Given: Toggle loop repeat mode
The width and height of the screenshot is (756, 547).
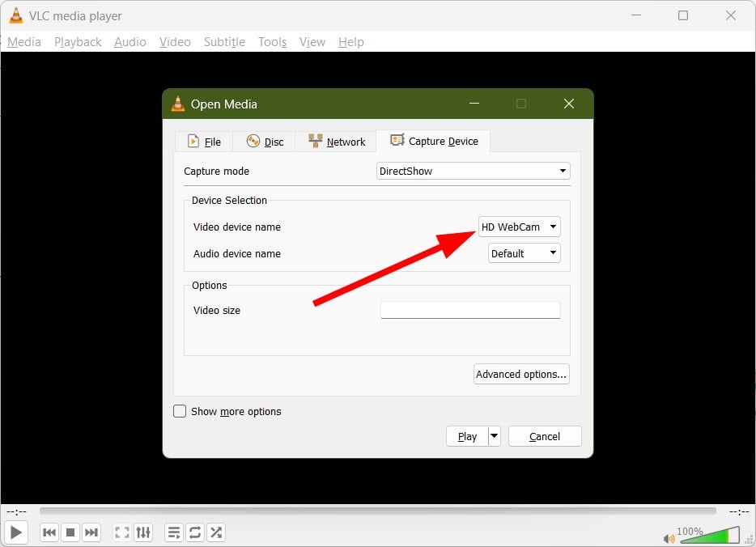Looking at the screenshot, I should 195,532.
